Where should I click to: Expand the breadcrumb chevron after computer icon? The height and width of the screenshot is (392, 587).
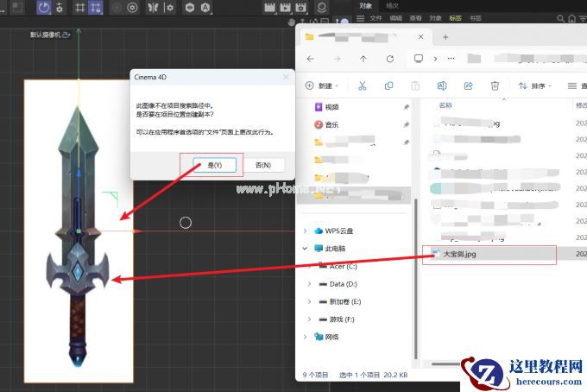[x=435, y=59]
